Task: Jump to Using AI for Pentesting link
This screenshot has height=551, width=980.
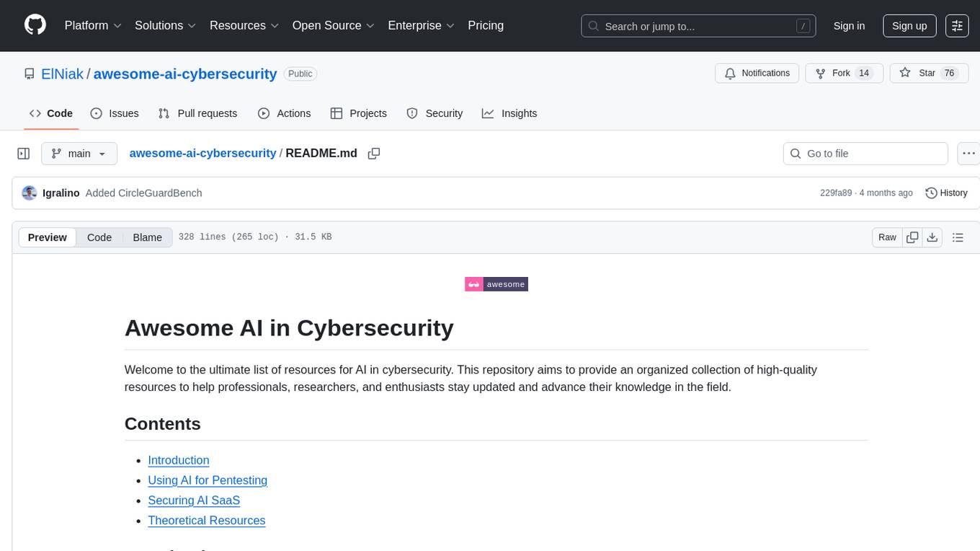Action: 208,480
